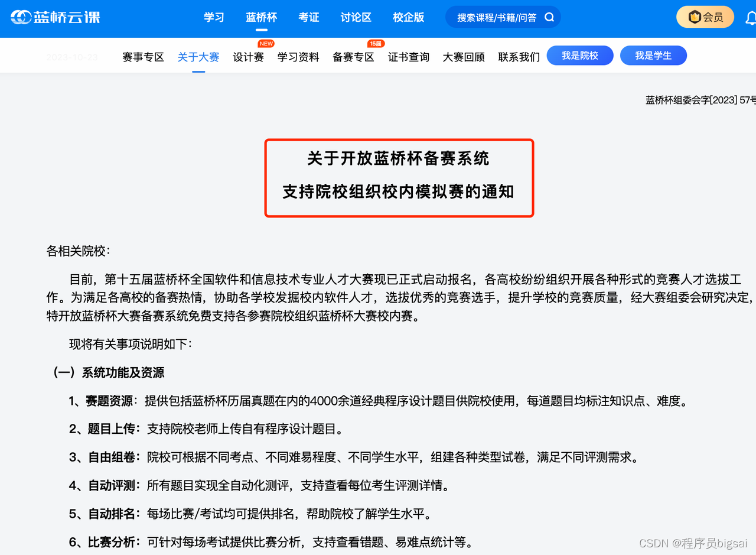Open notifications via the bell icon
Viewport: 756px width, 555px height.
click(x=751, y=18)
